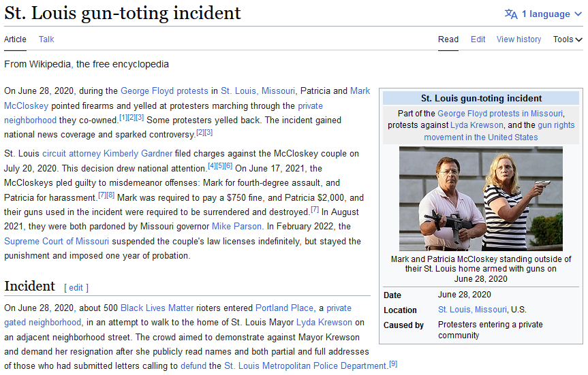Go to Kimberly Gardner's article

(x=138, y=154)
